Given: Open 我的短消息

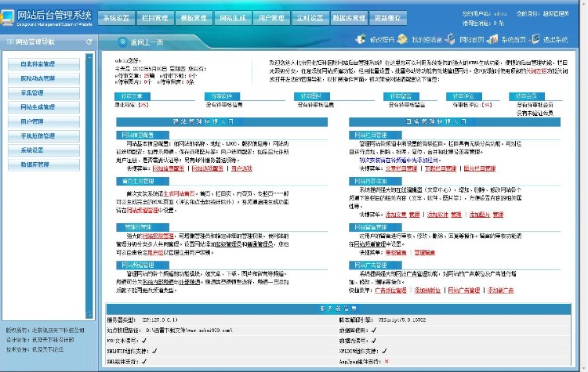Looking at the screenshot, I should coord(426,40).
